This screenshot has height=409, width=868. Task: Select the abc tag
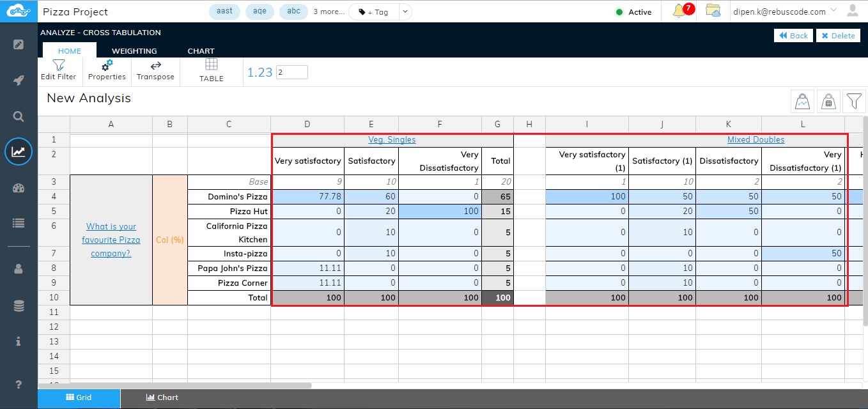(x=293, y=12)
